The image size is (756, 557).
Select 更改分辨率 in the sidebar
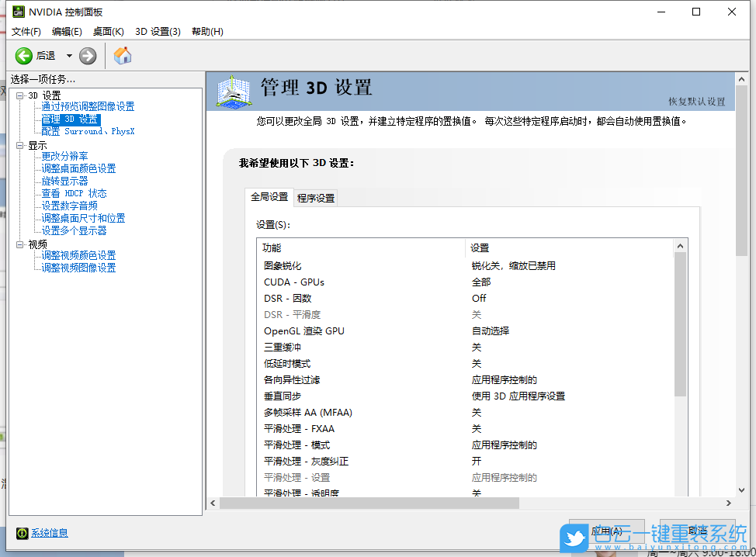(66, 156)
